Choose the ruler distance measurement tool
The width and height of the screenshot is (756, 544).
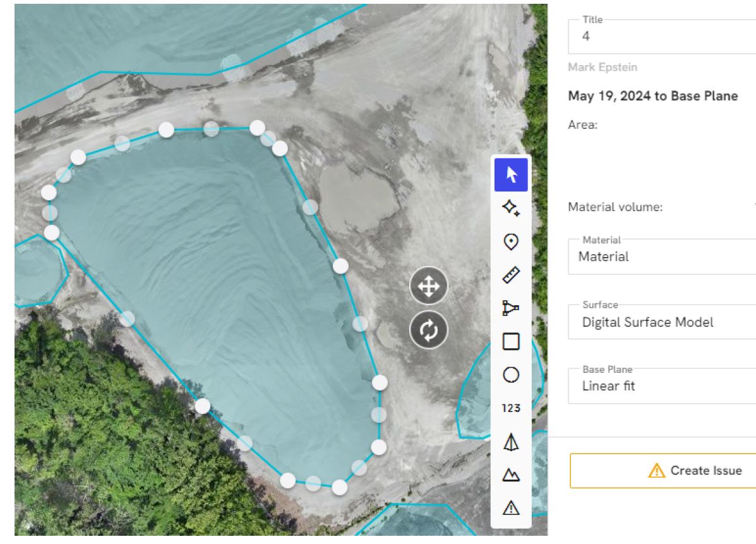click(x=510, y=274)
